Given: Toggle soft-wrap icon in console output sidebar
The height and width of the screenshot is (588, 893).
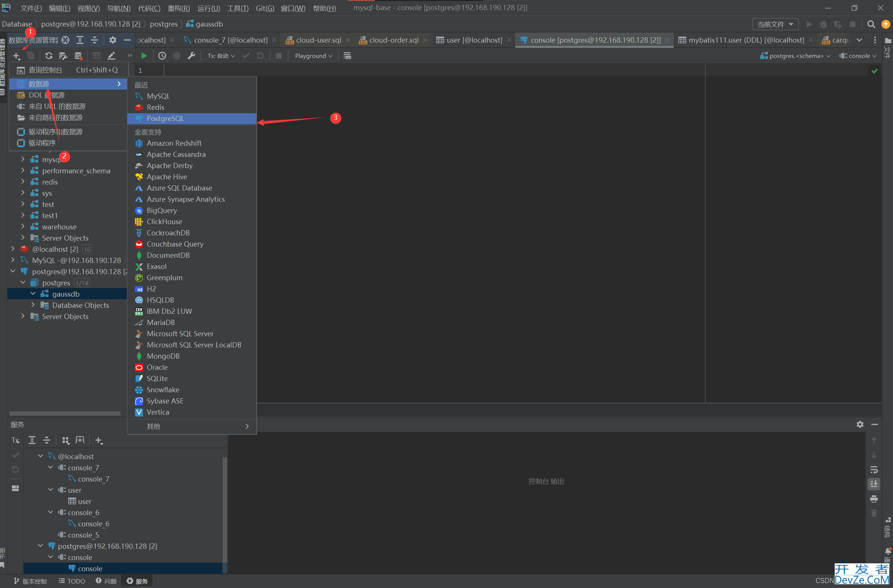Looking at the screenshot, I should pos(874,470).
